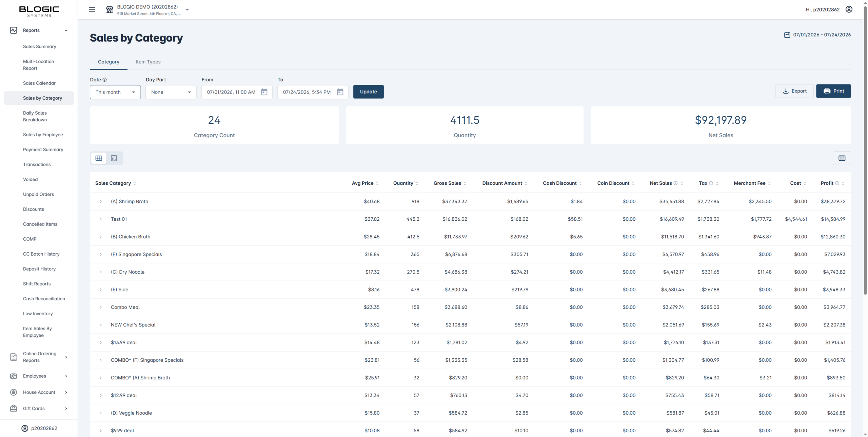The width and height of the screenshot is (868, 437).
Task: Click the Tax info icon
Action: 711,183
